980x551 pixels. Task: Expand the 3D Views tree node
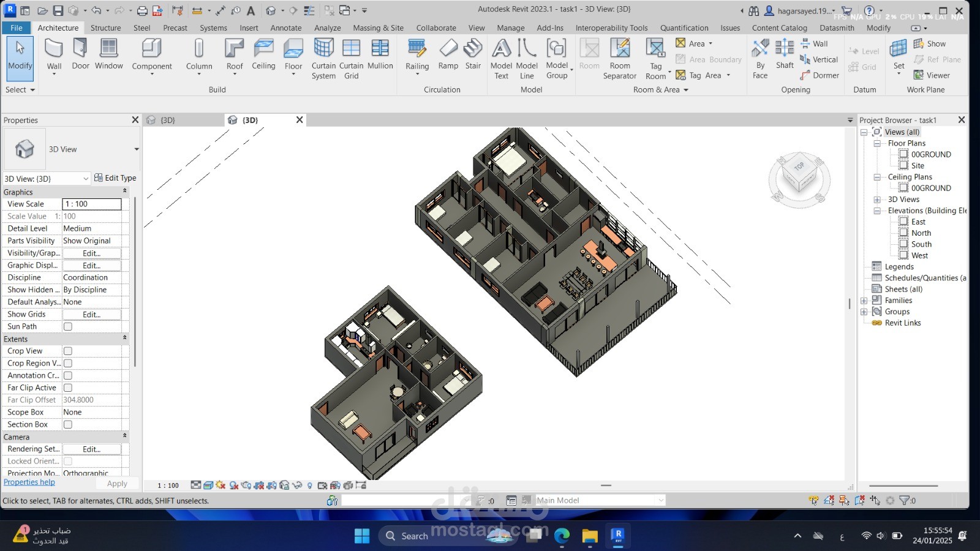877,200
